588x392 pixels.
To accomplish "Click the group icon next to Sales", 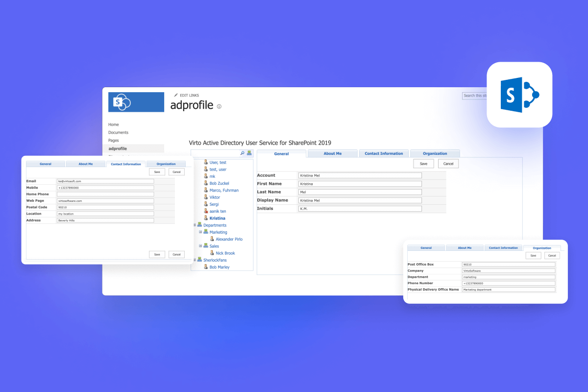I will coord(206,245).
